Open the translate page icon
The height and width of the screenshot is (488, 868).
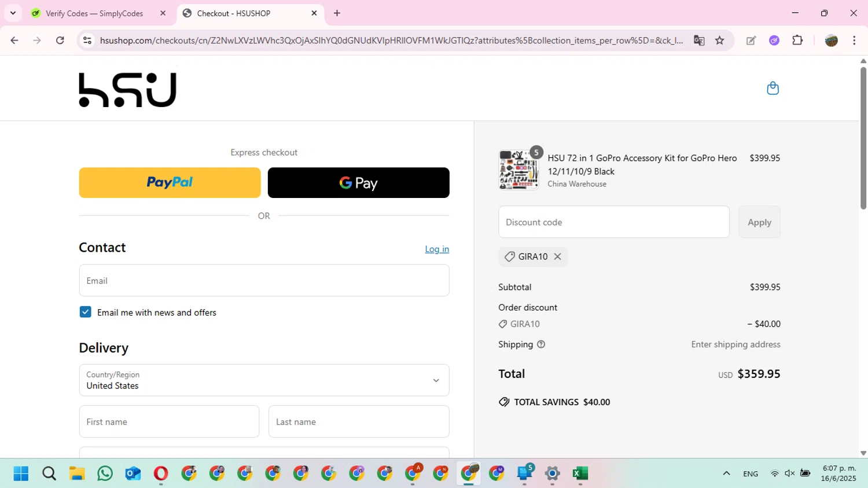(x=699, y=41)
